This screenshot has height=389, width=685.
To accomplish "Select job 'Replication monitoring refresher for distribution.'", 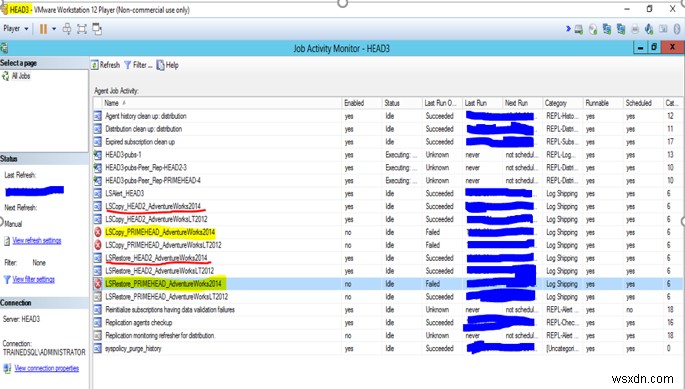I will (x=160, y=336).
